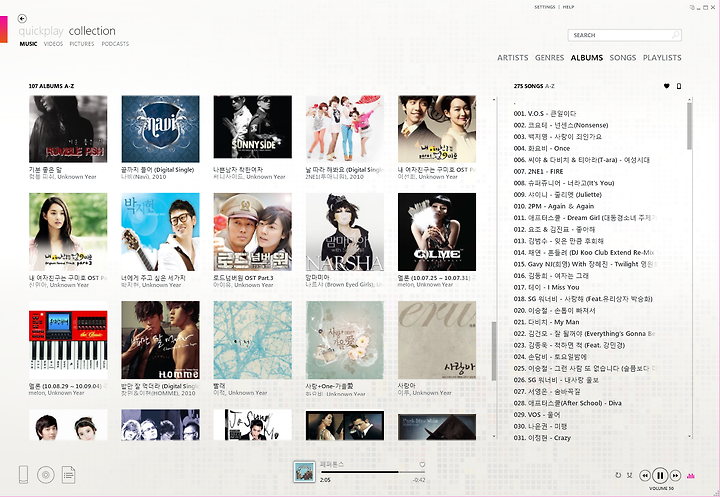Open the 나쁜남자 착한여자 album title
The width and height of the screenshot is (720, 497).
238,170
